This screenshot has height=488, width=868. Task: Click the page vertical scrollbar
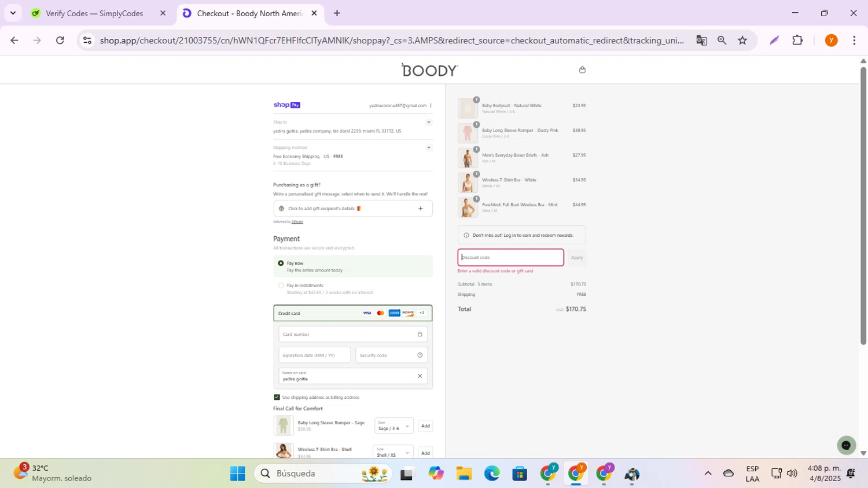click(863, 206)
